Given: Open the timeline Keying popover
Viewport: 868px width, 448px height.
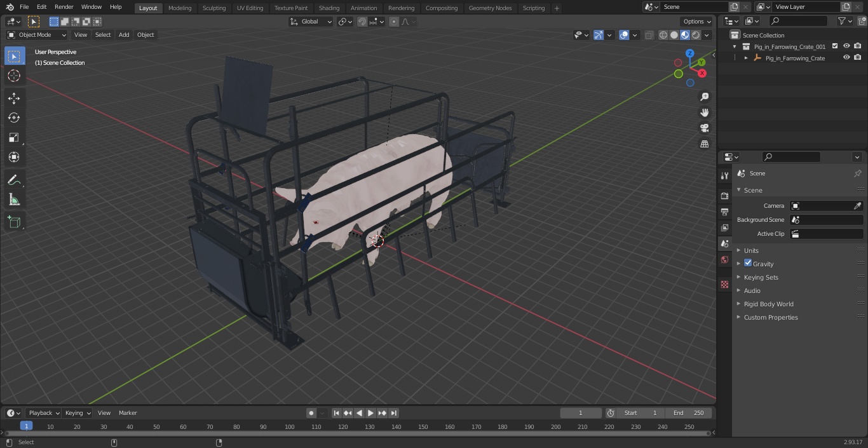Looking at the screenshot, I should (77, 413).
